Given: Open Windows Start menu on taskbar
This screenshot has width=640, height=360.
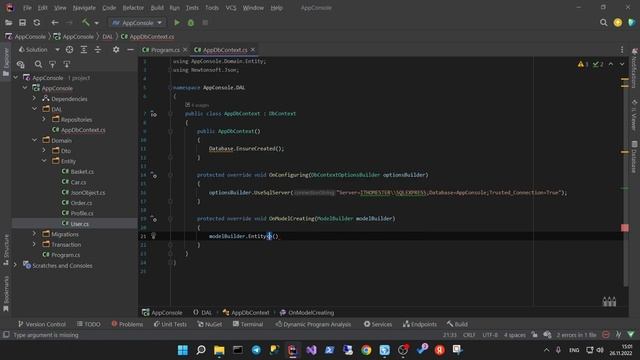Looking at the screenshot, I should pos(182,350).
